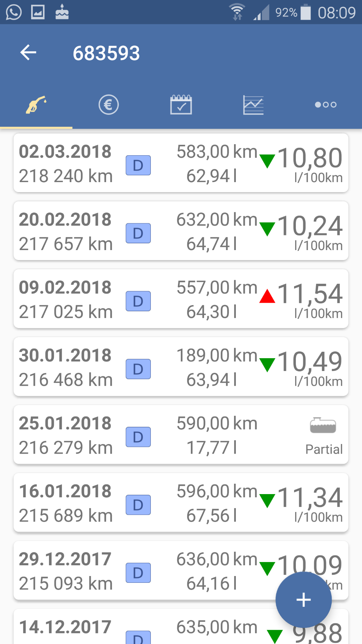
Task: Tap the green down arrow on 30.01.2018
Action: [267, 365]
